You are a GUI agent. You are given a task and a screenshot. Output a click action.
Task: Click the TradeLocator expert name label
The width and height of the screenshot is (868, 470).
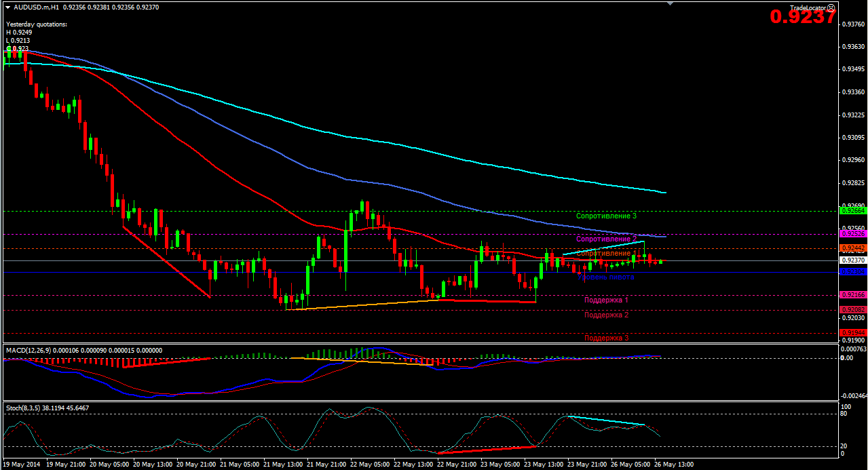(808, 7)
